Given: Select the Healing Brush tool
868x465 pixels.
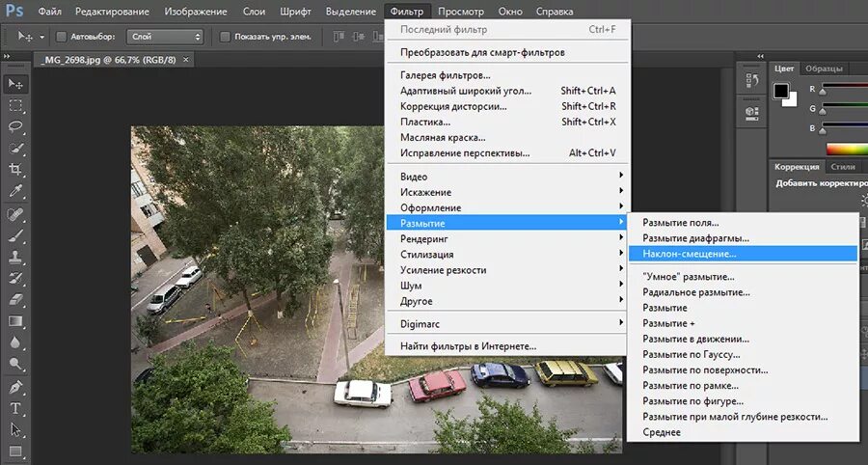Looking at the screenshot, I should coord(14,214).
